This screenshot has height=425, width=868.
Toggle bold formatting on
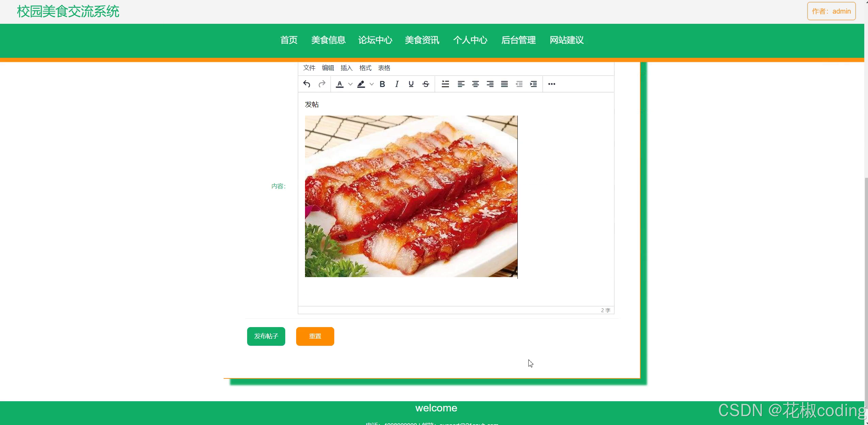pos(382,84)
